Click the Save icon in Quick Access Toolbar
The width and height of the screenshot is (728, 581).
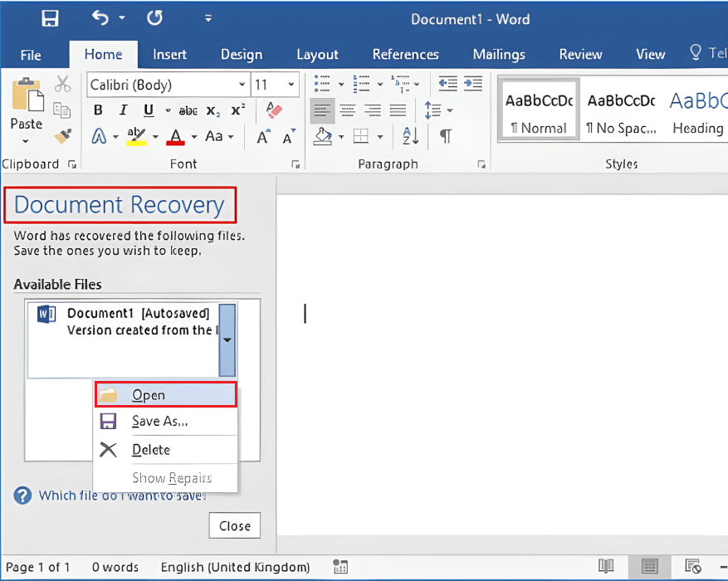pos(48,18)
